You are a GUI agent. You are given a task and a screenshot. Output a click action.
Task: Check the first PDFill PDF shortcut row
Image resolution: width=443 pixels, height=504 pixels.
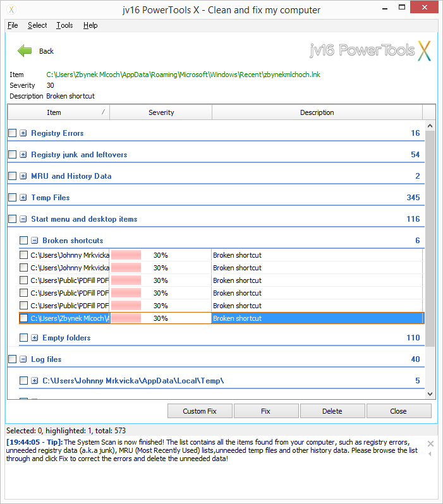tap(24, 280)
